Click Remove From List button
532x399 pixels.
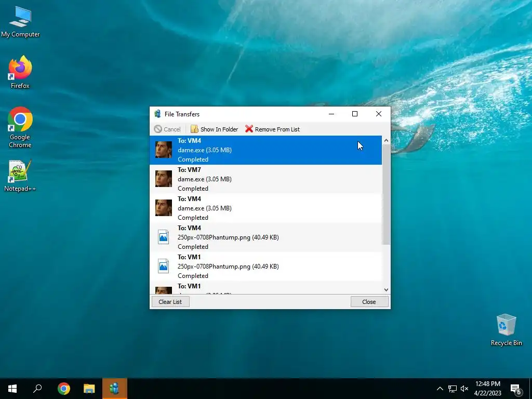click(x=272, y=129)
